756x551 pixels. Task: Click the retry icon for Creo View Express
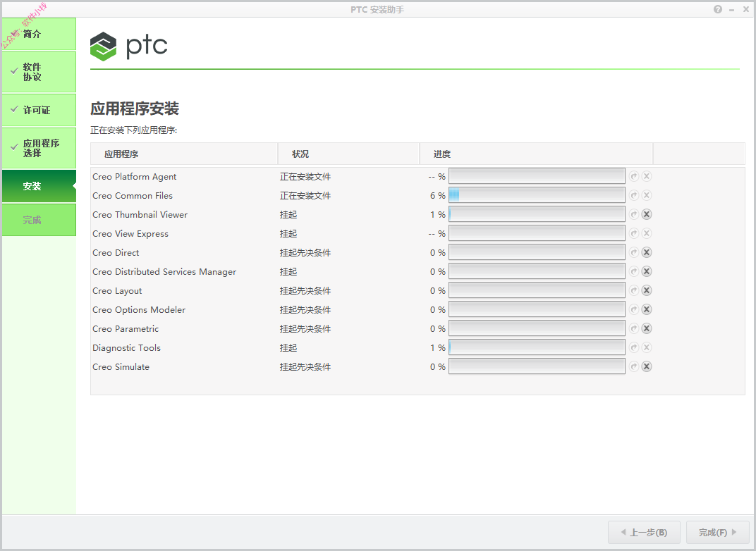click(634, 233)
